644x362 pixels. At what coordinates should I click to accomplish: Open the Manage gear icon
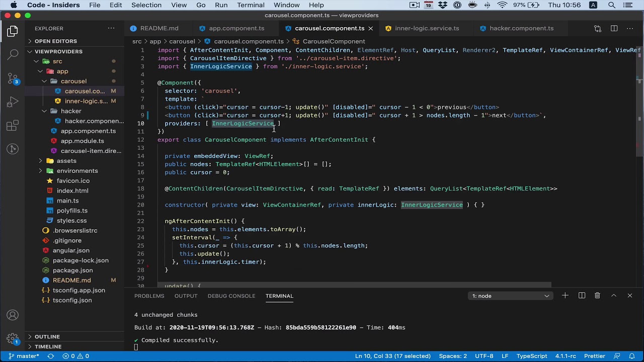(13, 339)
